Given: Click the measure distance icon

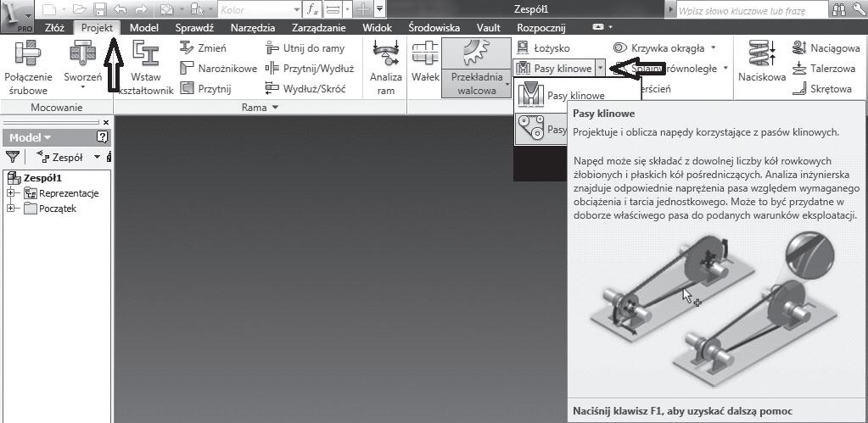Looking at the screenshot, I should [333, 10].
